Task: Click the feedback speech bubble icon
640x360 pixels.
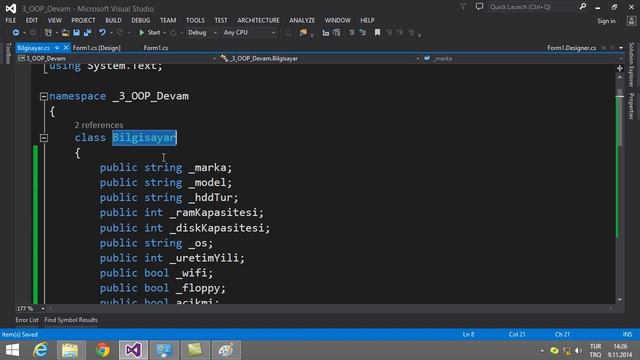Action: 479,7
